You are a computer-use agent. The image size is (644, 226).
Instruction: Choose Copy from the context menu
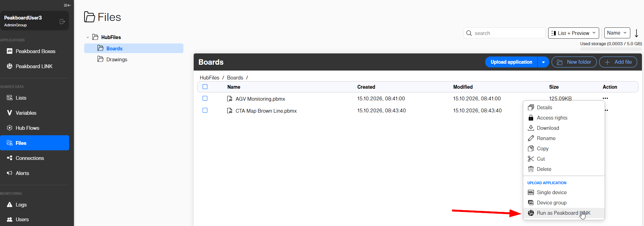click(564, 149)
